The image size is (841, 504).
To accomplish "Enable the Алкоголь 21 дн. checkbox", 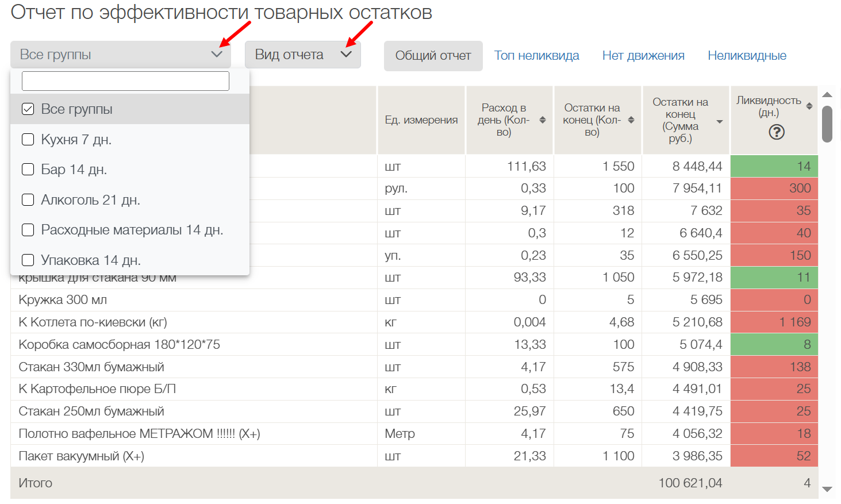I will click(28, 200).
